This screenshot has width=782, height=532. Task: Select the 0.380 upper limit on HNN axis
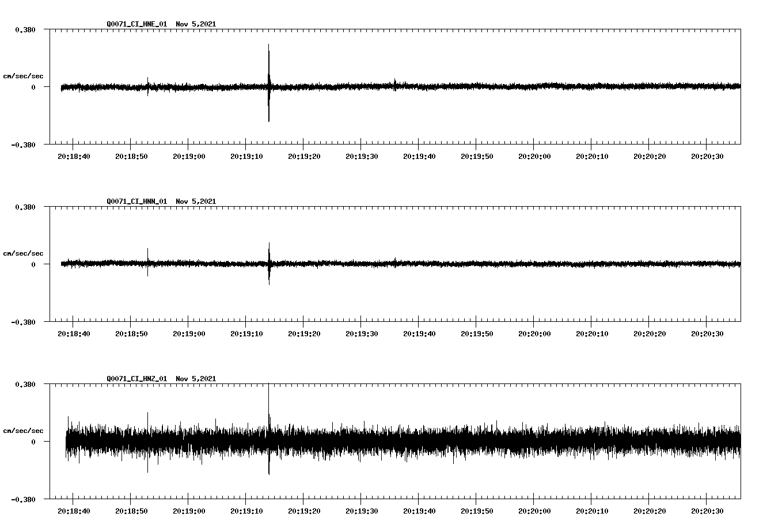25,207
